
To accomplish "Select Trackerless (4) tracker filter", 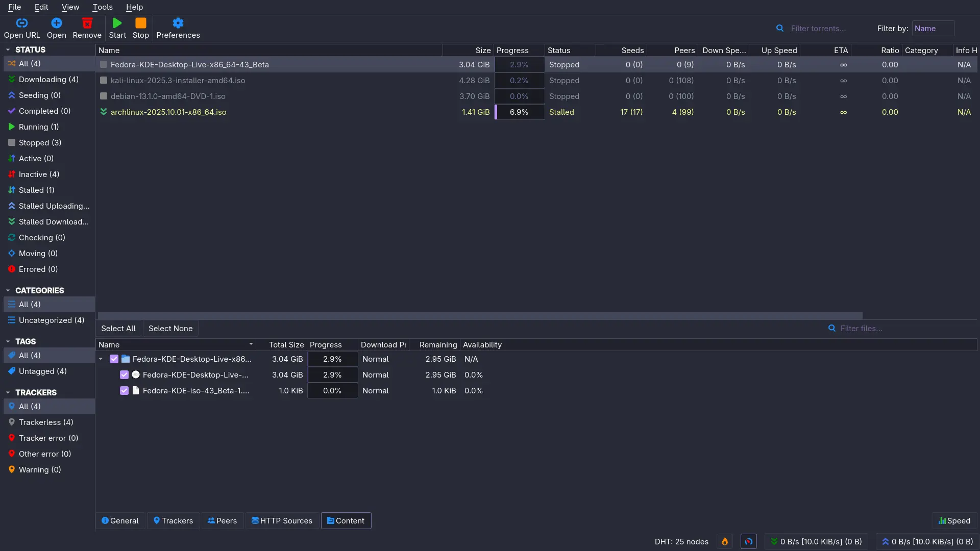I will [x=49, y=422].
